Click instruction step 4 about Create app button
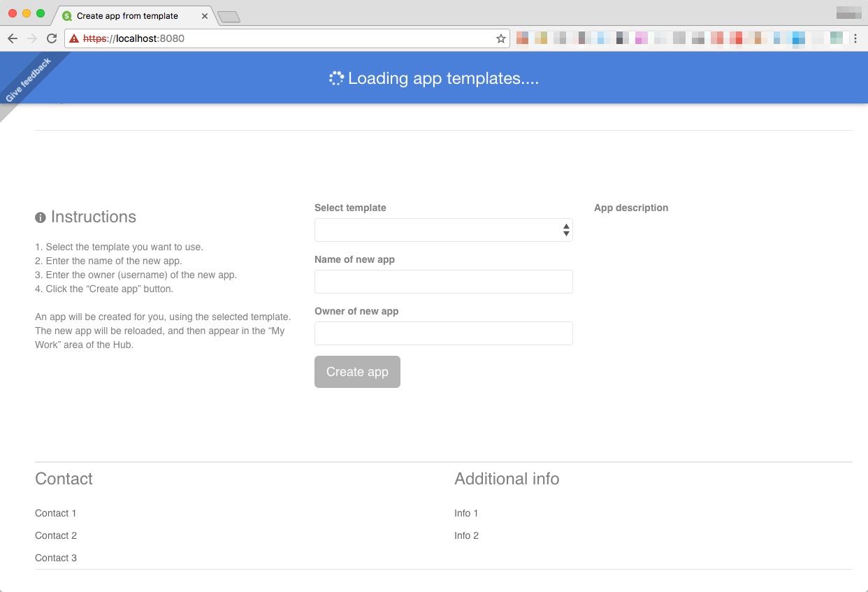The width and height of the screenshot is (868, 592). (x=104, y=289)
